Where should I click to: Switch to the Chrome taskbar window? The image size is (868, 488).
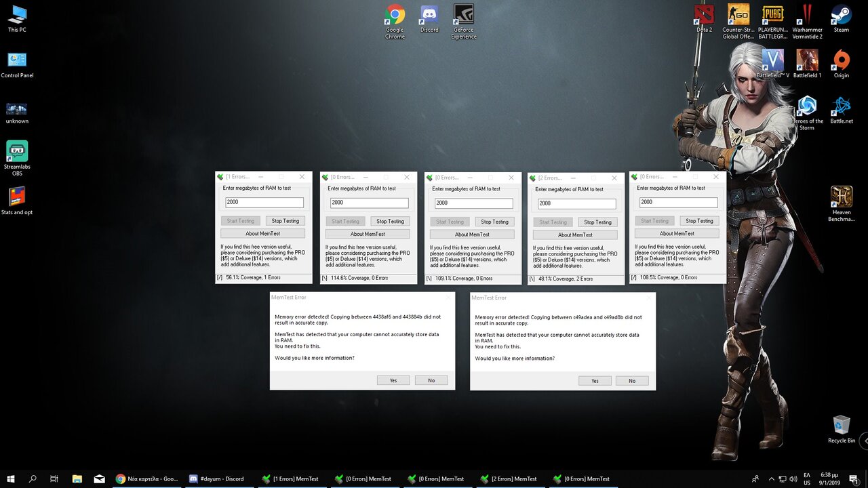(x=147, y=479)
